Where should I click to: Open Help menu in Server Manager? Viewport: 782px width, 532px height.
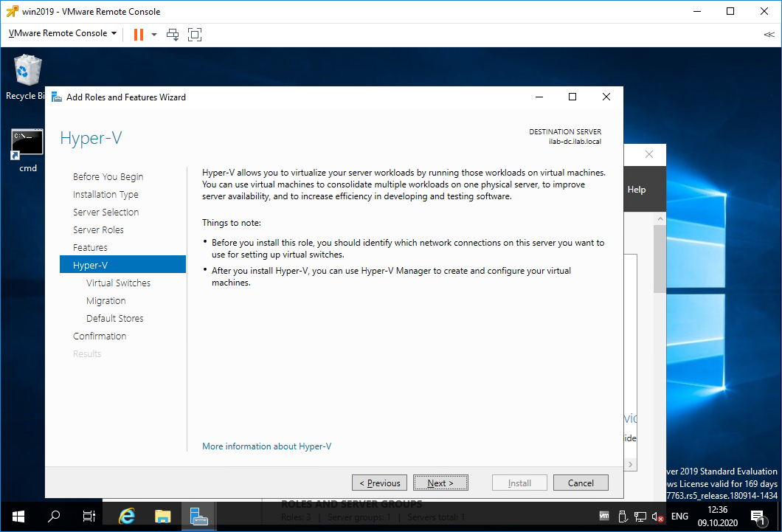637,190
